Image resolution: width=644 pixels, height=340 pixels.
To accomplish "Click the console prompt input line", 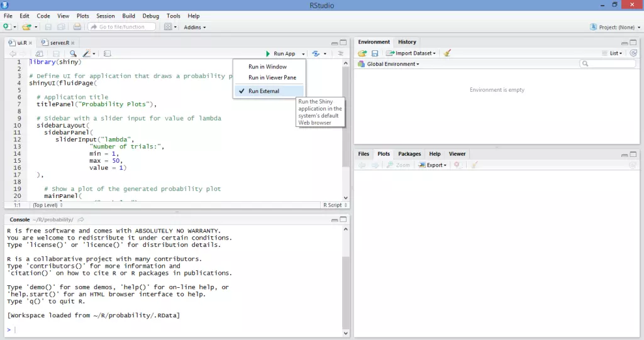I will [175, 330].
